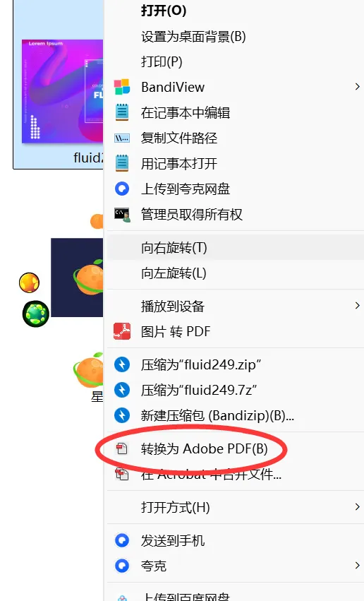Viewport: 364px width, 601px height.
Task: Click the Bandizip icon beside 压缩为"fluid249.zip"
Action: [122, 364]
